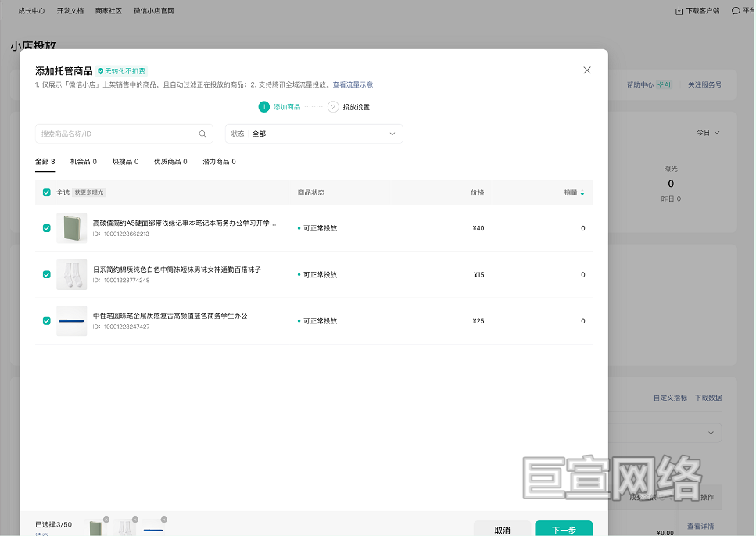Image resolution: width=756 pixels, height=536 pixels.
Task: Click the 取消 button
Action: click(x=502, y=529)
